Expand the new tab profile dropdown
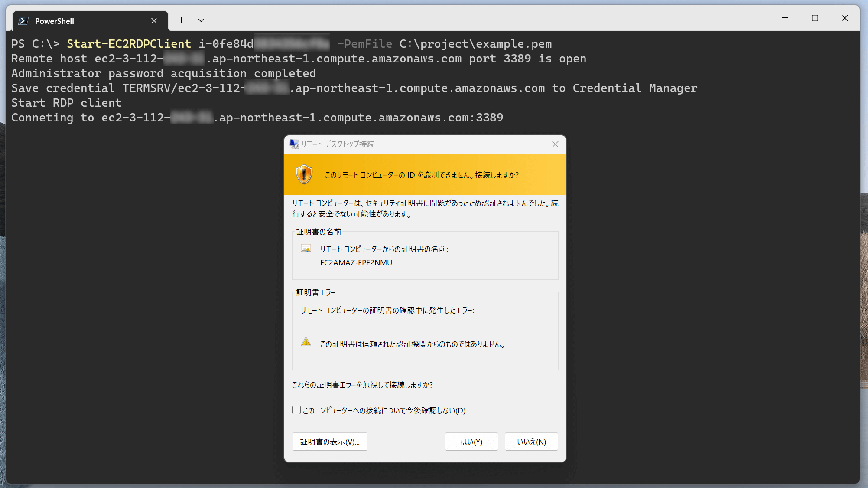Image resolution: width=868 pixels, height=488 pixels. (x=201, y=20)
